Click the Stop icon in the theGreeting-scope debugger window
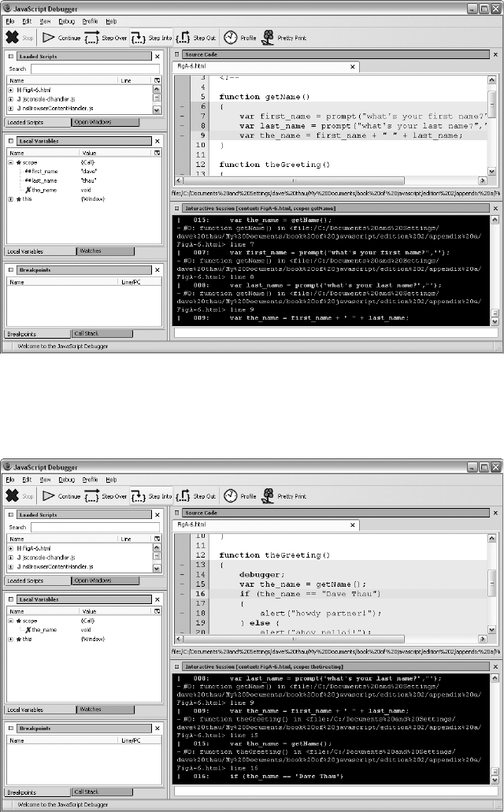Viewport: 504px width, 812px height. 12,495
